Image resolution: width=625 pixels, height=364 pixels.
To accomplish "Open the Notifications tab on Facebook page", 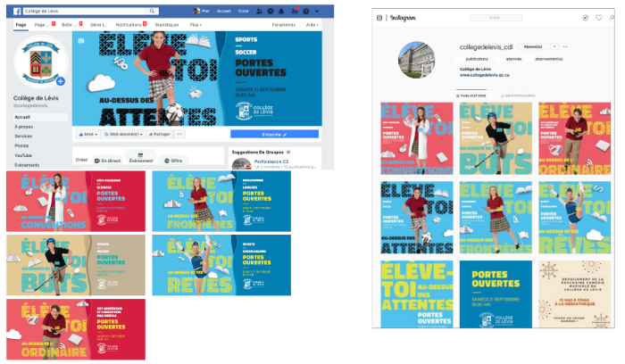I will (131, 25).
